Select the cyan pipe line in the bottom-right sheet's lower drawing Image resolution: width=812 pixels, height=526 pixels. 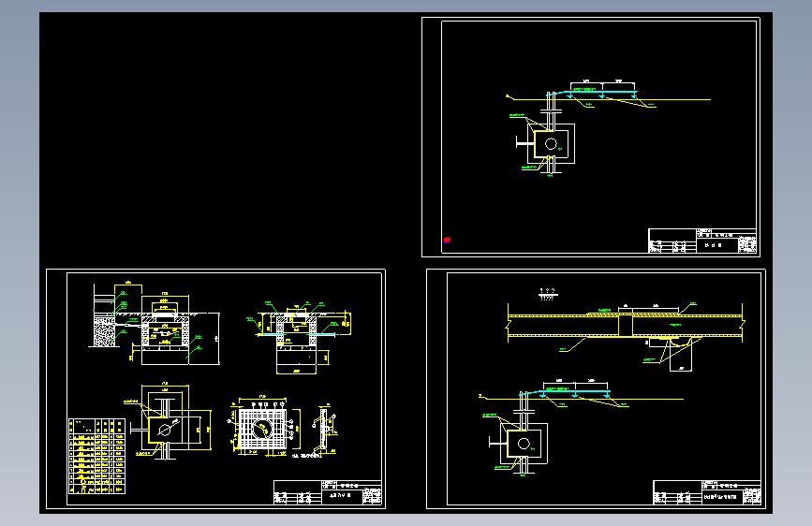(565, 392)
